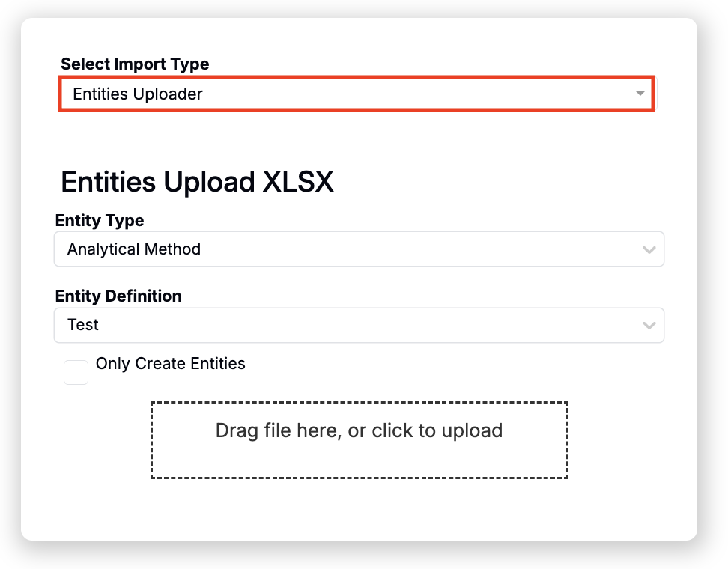Screen dimensions: 728x569
Task: Select the "Entities Uploader" value text
Action: pyautogui.click(x=138, y=94)
